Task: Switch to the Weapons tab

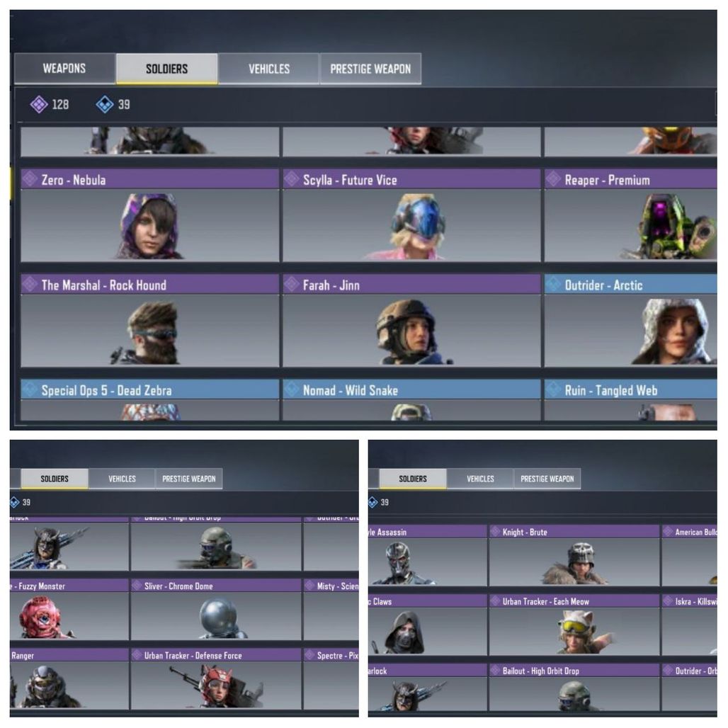Action: tap(64, 69)
